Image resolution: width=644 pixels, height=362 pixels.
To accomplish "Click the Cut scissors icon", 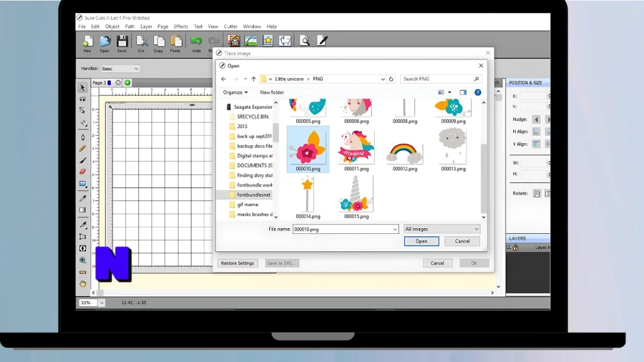I will 142,41.
